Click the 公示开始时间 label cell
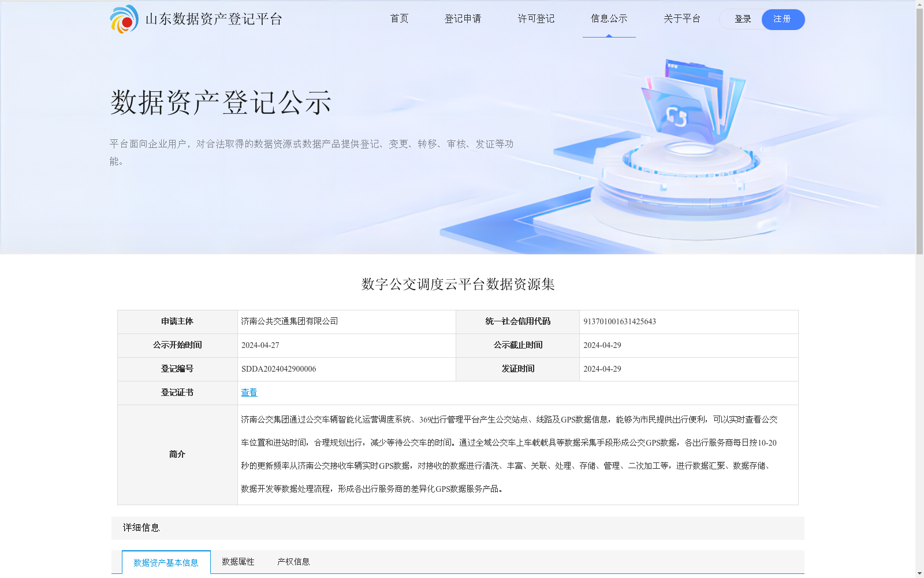Viewport: 924px width, 578px height. (x=177, y=346)
